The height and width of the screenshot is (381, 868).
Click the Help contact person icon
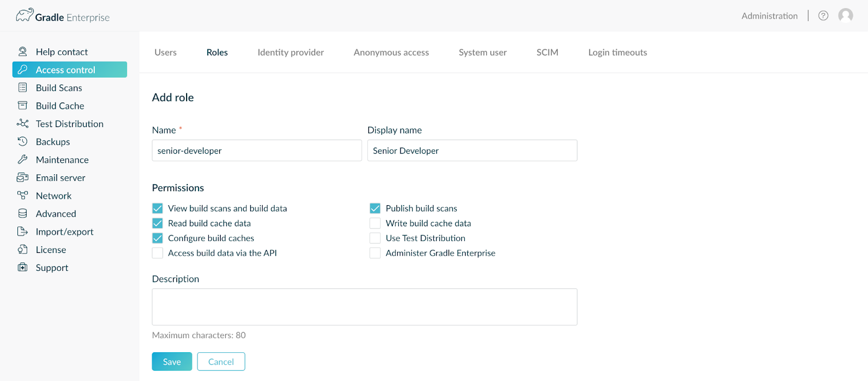coord(23,52)
